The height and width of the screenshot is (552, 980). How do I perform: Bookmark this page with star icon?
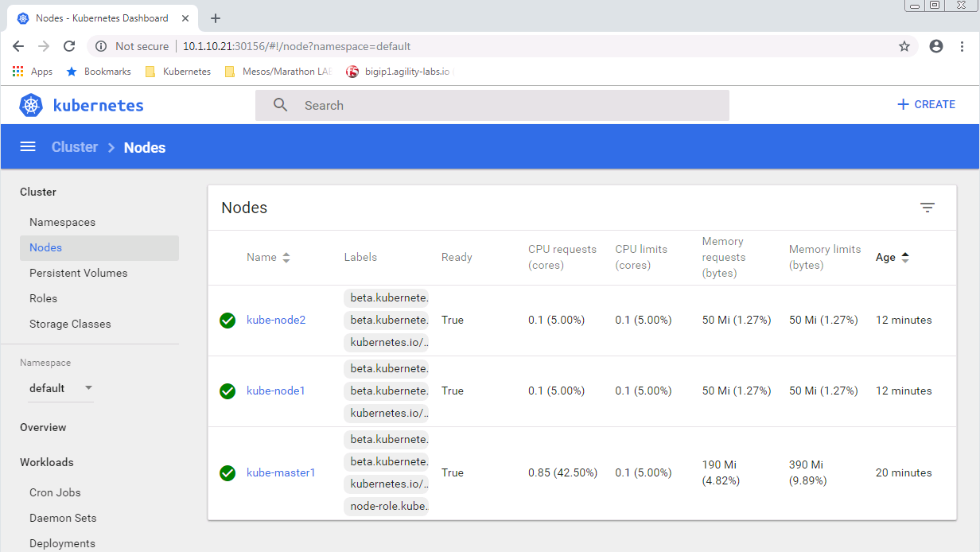[904, 46]
